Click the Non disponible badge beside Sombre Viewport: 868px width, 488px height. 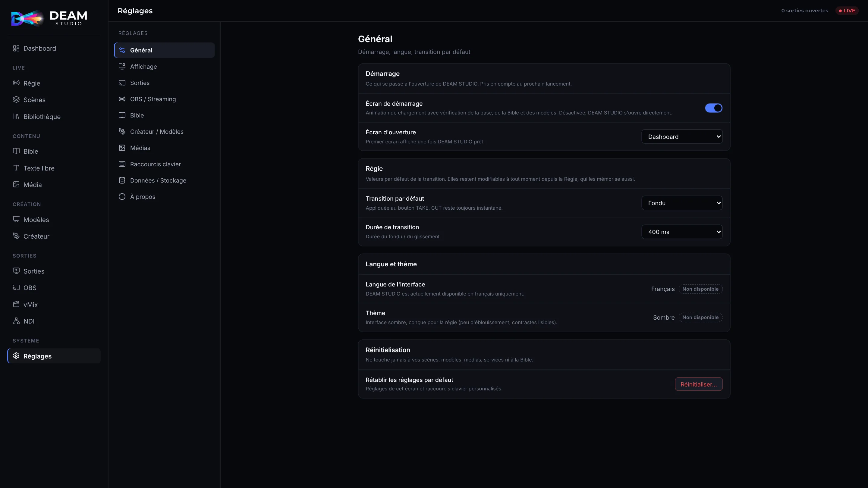[x=700, y=317]
